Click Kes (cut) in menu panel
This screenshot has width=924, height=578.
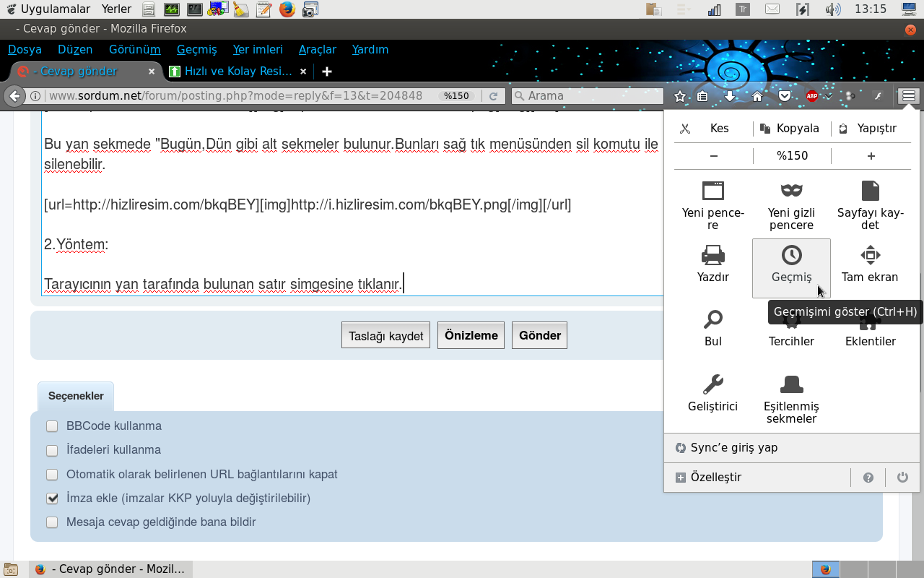[x=712, y=128]
